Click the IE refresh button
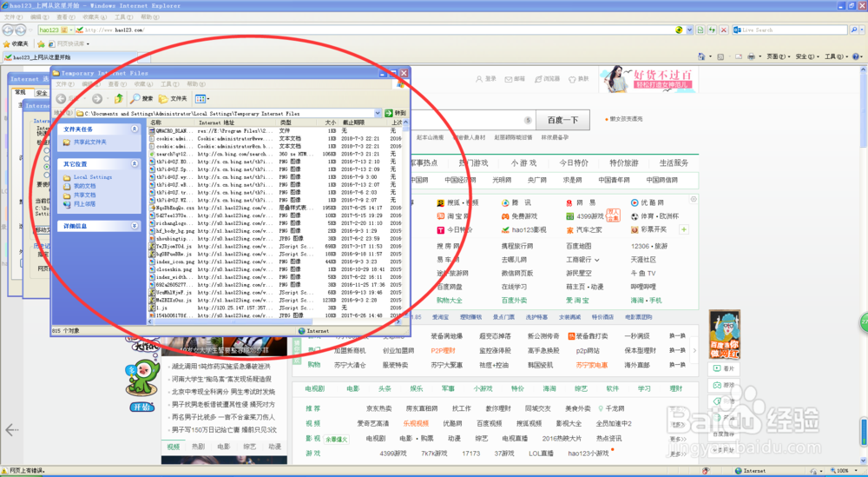Viewport: 868px width, 477px height. 712,30
